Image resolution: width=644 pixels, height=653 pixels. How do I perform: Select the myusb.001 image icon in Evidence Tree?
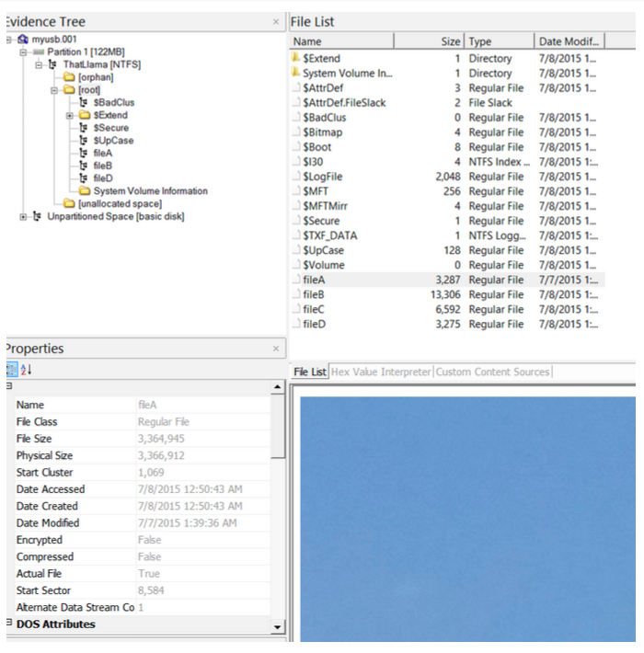23,40
